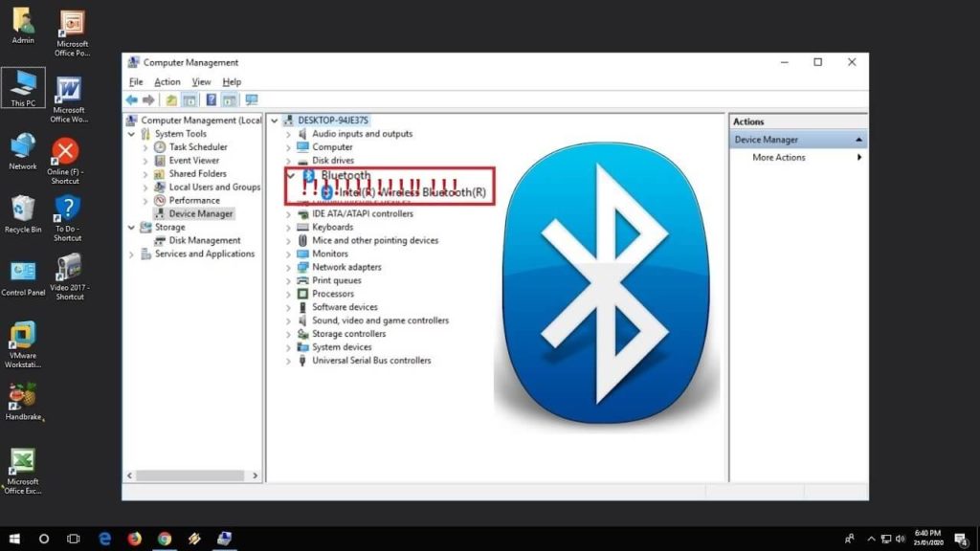Select Sound, video and game controllers
Viewport: 980px width, 551px height.
(380, 320)
